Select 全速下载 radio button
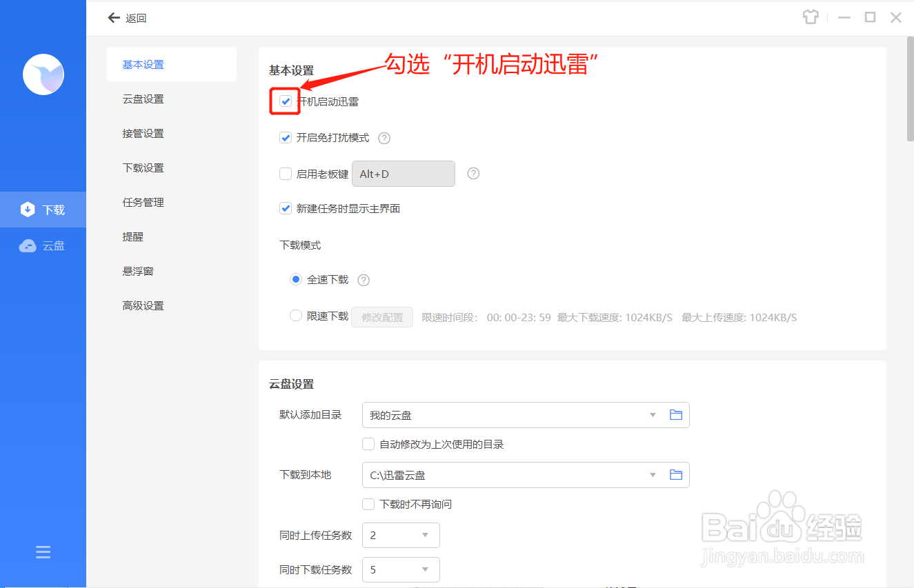 (296, 279)
